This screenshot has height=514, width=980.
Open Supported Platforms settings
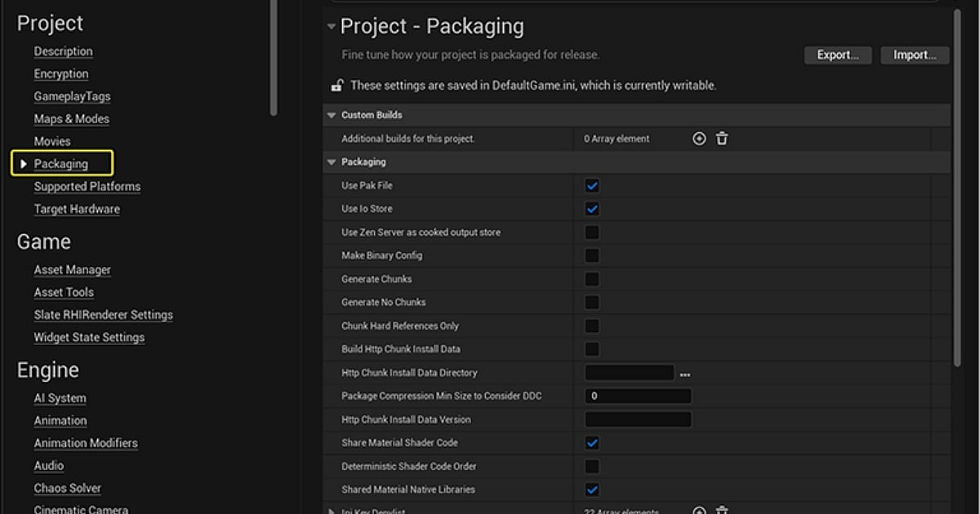pyautogui.click(x=87, y=187)
